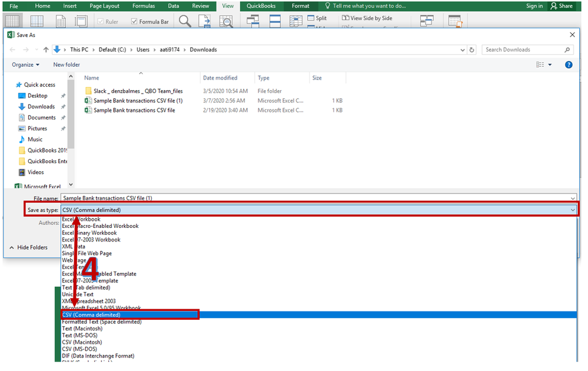Click the Tell me what you want field
Viewport: 588px width, 371px height.
pyautogui.click(x=369, y=6)
